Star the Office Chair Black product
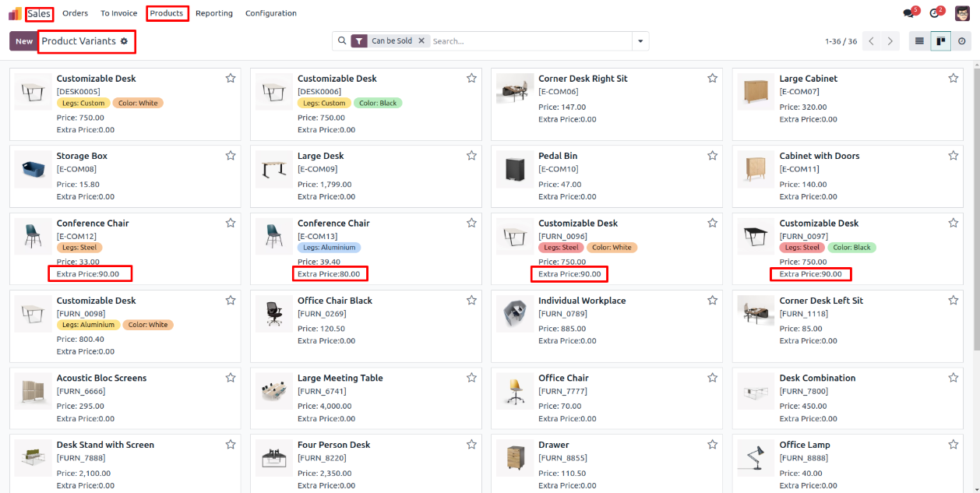This screenshot has height=493, width=980. [x=471, y=301]
